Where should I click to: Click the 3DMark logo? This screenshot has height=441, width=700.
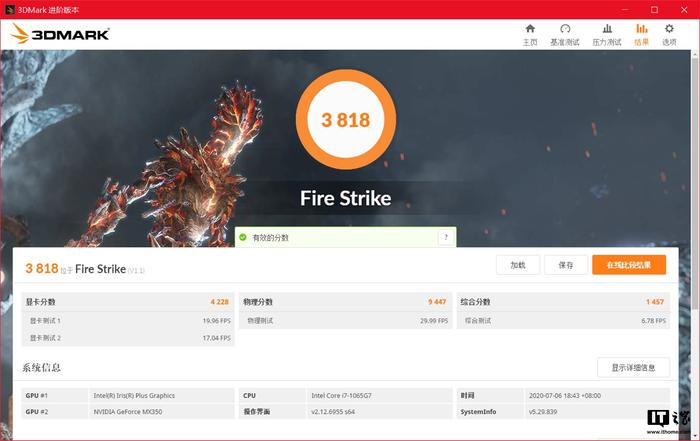(60, 34)
